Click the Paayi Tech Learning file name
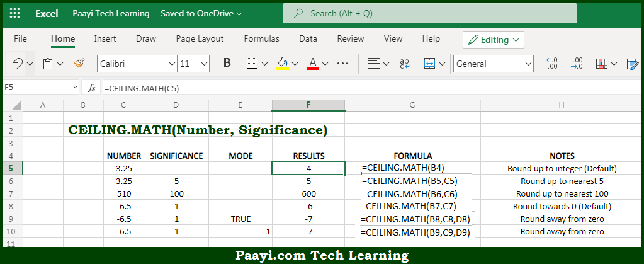This screenshot has width=644, height=264. (x=111, y=14)
